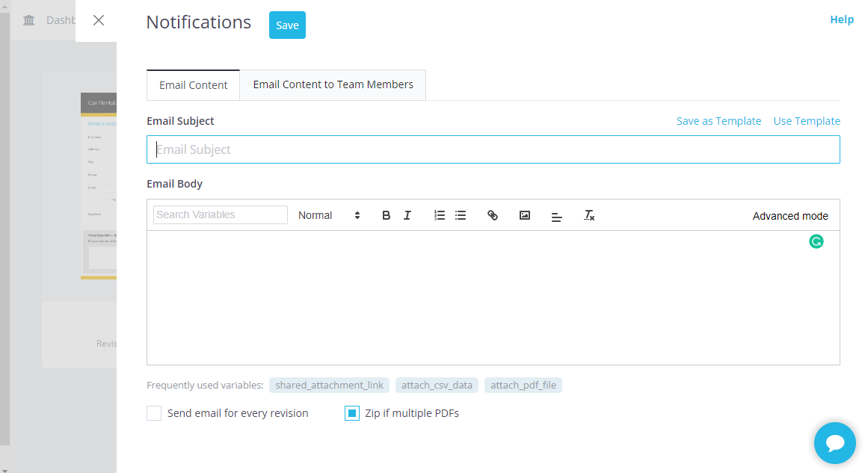Click the clear formatting icon
Image resolution: width=868 pixels, height=473 pixels.
pyautogui.click(x=589, y=215)
